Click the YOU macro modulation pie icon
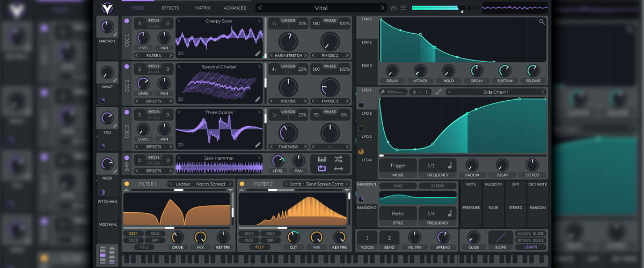This screenshot has width=644, height=268. (102, 146)
